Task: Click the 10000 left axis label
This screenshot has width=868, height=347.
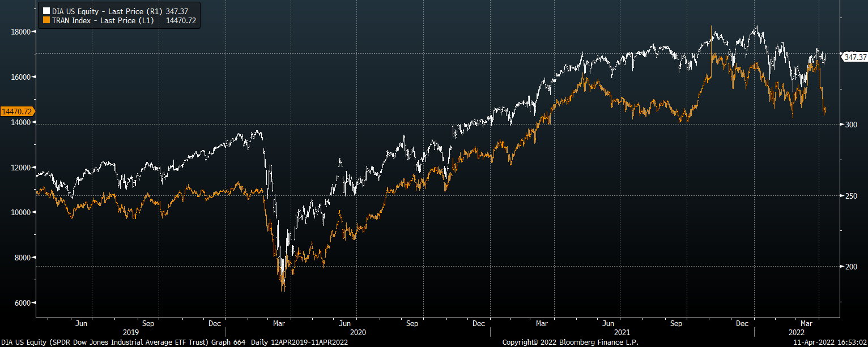Action: (20, 212)
